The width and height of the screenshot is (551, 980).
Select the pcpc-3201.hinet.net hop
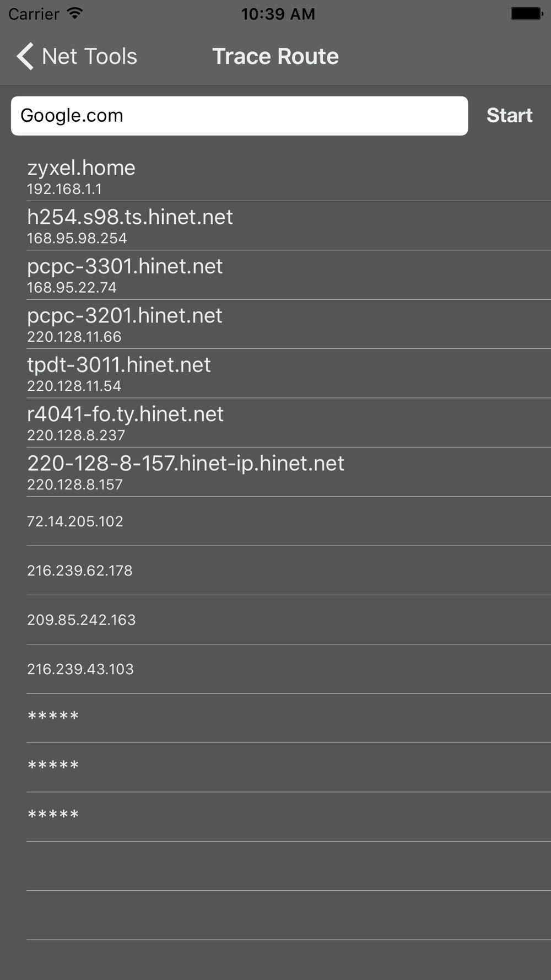[x=275, y=324]
